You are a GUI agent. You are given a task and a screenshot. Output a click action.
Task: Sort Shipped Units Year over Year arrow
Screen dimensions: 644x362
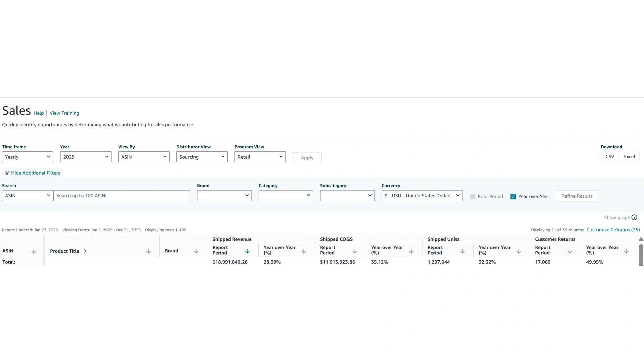tap(519, 251)
